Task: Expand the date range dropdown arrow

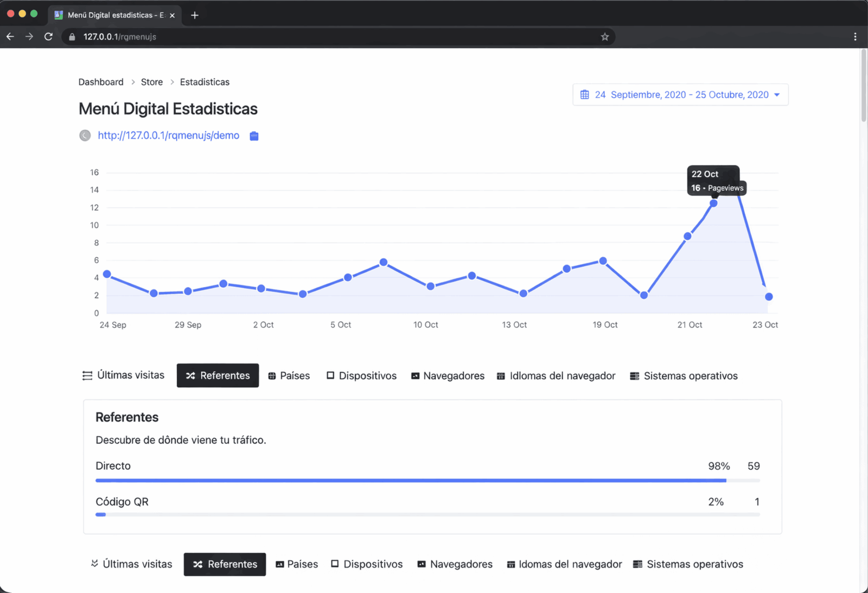Action: click(777, 95)
